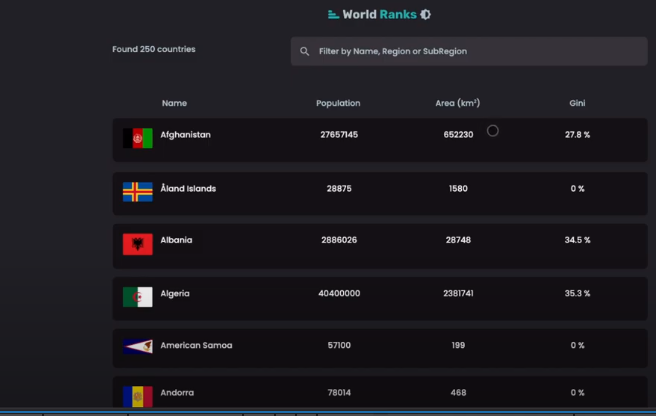The image size is (656, 416).
Task: Click the Andorra flag
Action: point(138,396)
